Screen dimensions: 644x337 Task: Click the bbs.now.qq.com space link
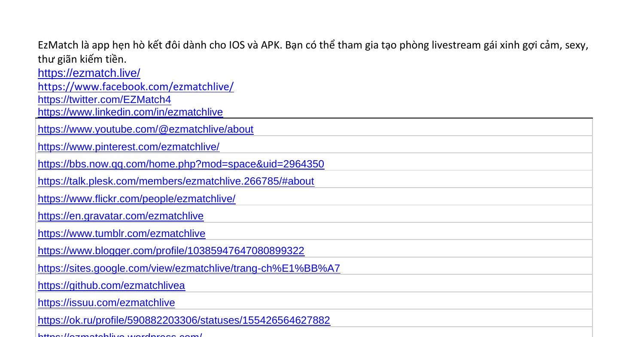pos(181,164)
